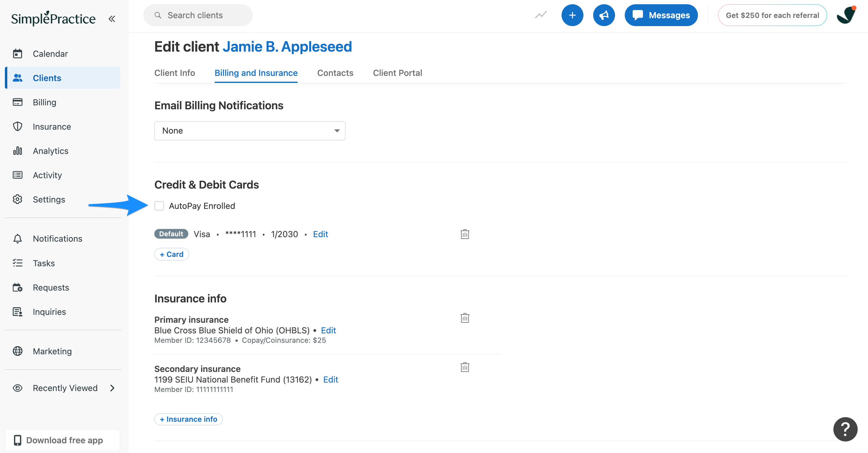Open Notifications bell in sidebar
This screenshot has height=453, width=868.
click(x=63, y=238)
